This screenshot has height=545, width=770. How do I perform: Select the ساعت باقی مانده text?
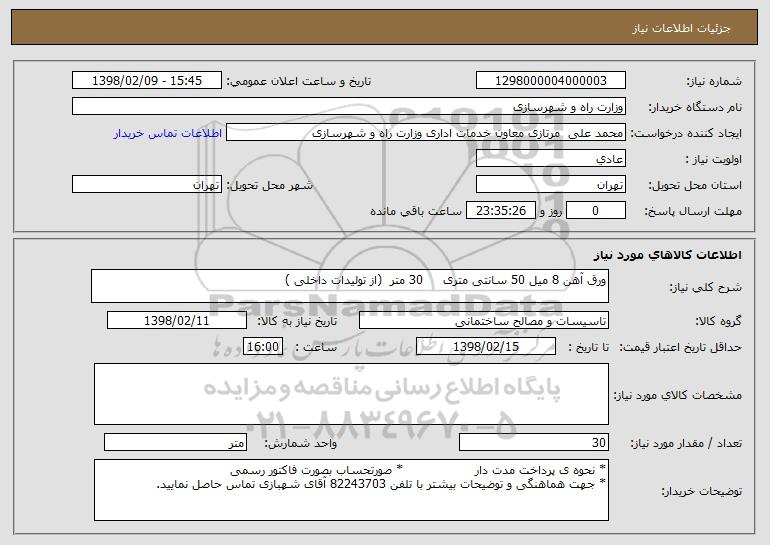click(x=415, y=211)
